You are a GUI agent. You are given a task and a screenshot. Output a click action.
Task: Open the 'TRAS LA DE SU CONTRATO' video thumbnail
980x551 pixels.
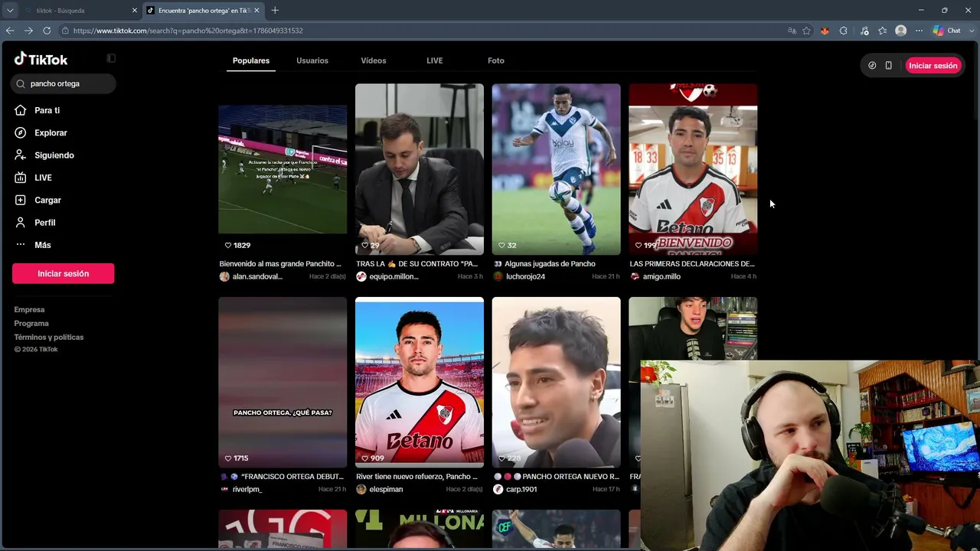(420, 169)
